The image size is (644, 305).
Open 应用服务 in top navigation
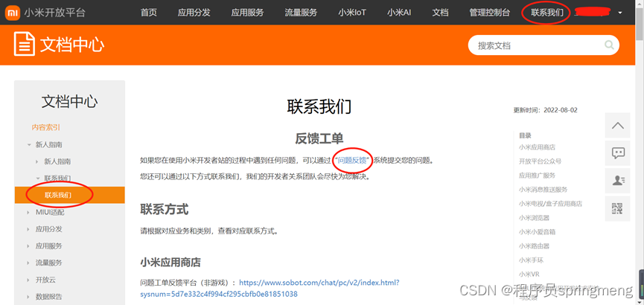247,13
